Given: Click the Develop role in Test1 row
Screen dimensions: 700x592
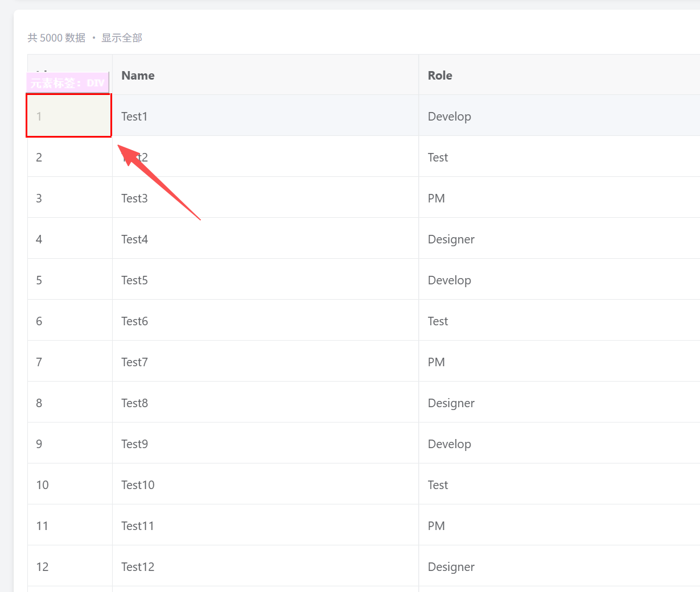Looking at the screenshot, I should pyautogui.click(x=449, y=117).
